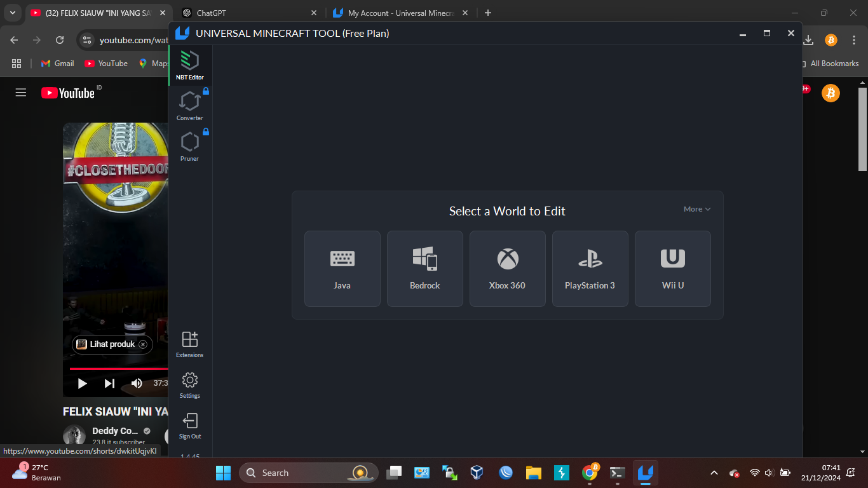Screen dimensions: 868x488
Task: Show hidden system tray icons
Action: point(714,473)
